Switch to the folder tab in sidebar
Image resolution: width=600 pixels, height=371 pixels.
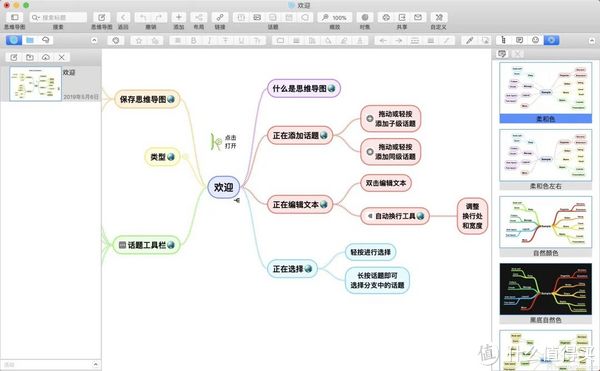[x=30, y=40]
